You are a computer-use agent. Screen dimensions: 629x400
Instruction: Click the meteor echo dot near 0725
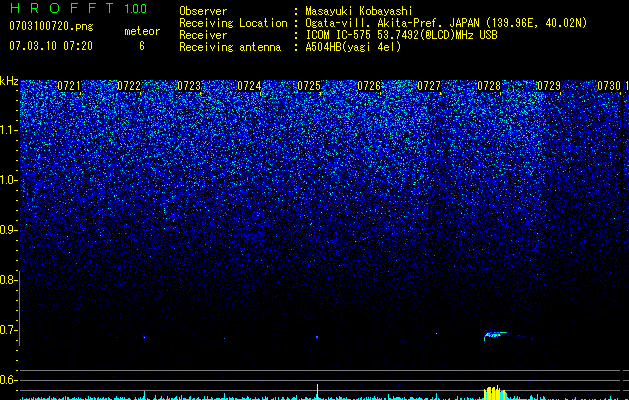click(x=317, y=337)
